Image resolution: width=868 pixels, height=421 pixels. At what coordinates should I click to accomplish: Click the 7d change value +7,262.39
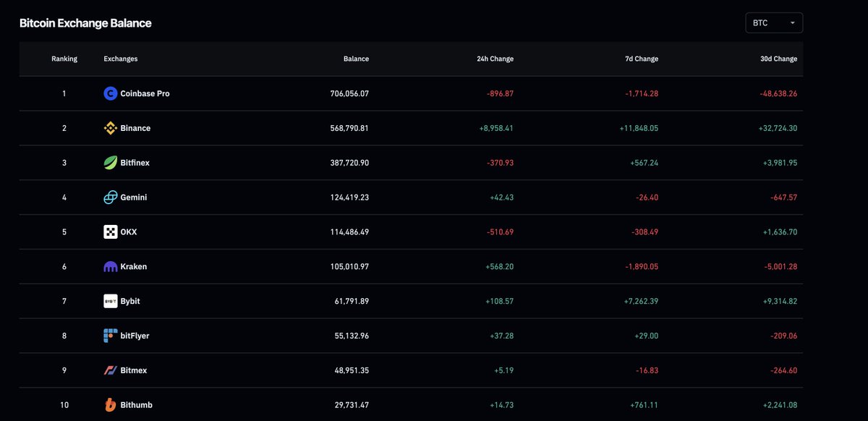(641, 301)
